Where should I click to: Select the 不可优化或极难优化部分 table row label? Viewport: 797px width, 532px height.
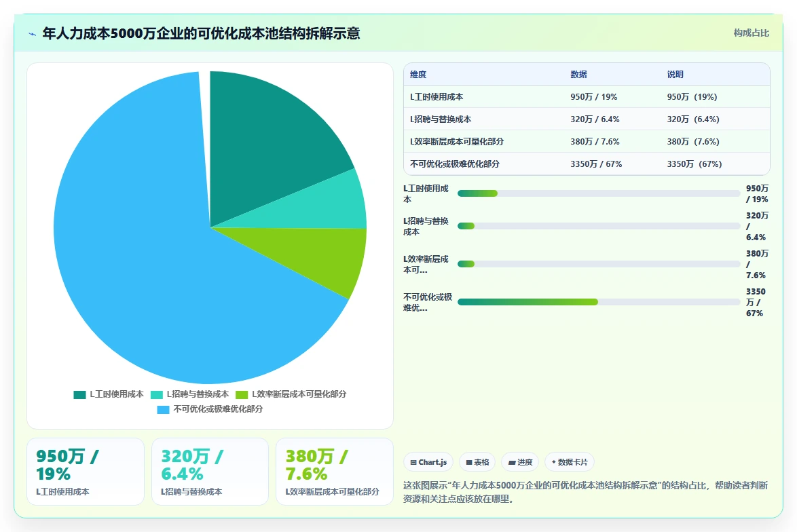click(455, 164)
